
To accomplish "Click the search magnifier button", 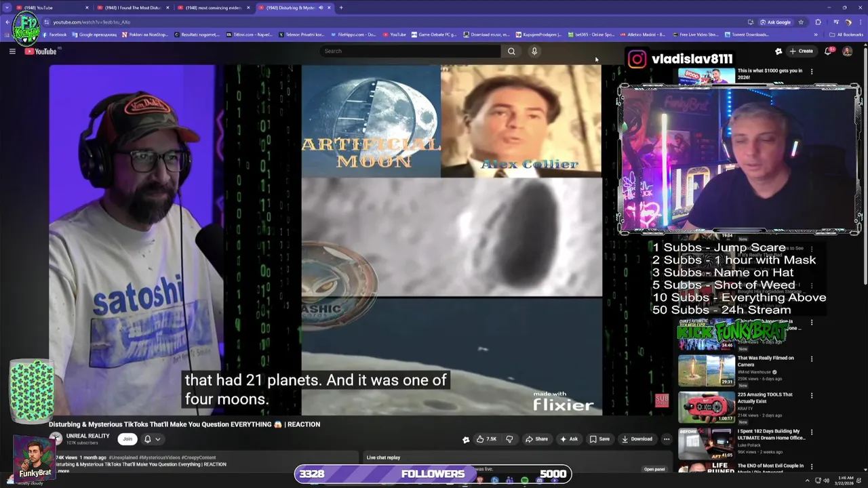I will click(x=511, y=51).
